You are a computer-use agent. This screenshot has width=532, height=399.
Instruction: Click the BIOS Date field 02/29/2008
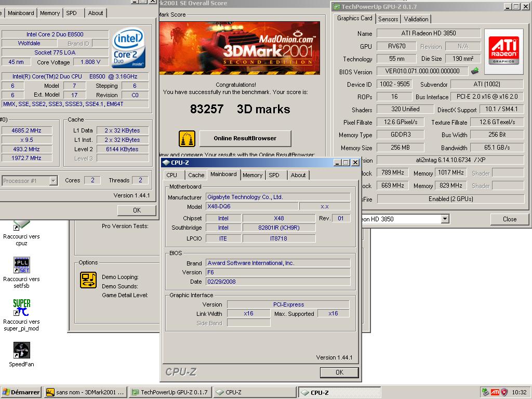coord(278,282)
